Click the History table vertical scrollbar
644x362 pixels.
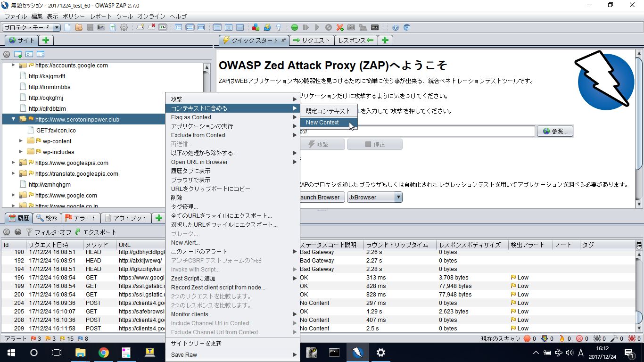(x=639, y=291)
